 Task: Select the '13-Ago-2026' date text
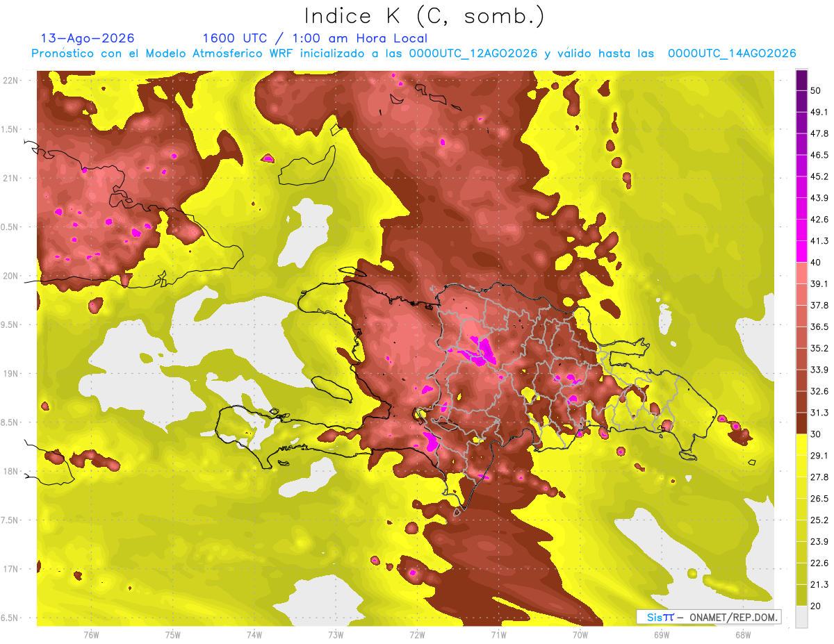point(87,38)
